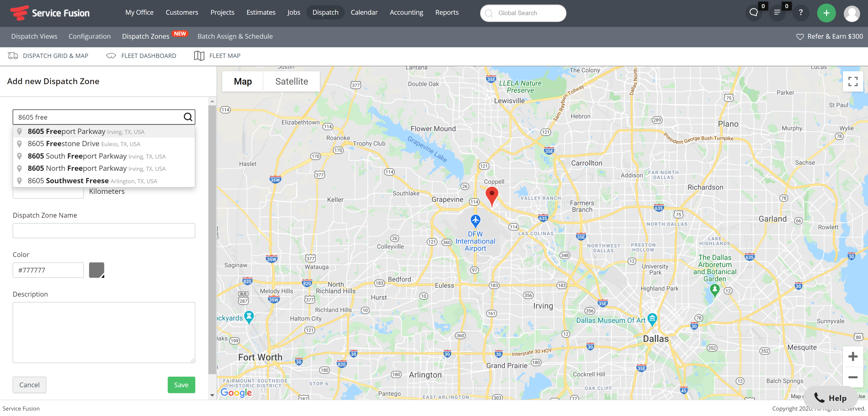Switch to the Map view type
The width and height of the screenshot is (868, 416).
[x=243, y=81]
